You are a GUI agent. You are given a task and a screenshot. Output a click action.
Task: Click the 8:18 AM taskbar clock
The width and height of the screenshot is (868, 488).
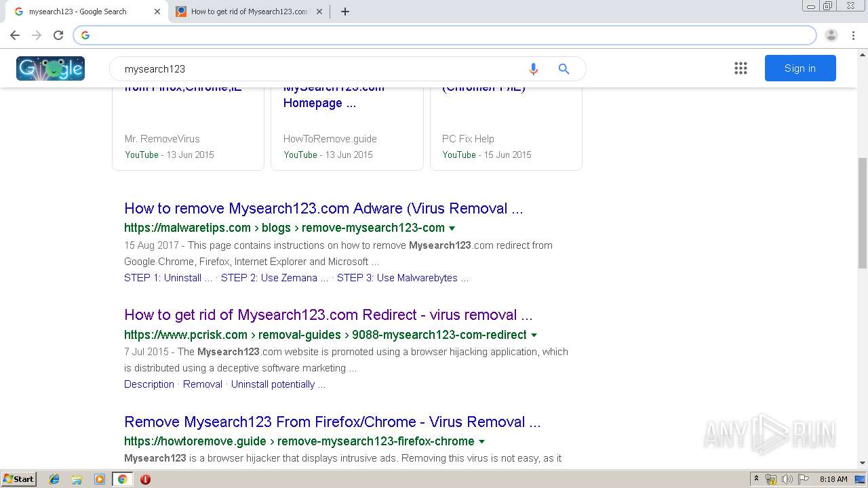[x=833, y=479]
